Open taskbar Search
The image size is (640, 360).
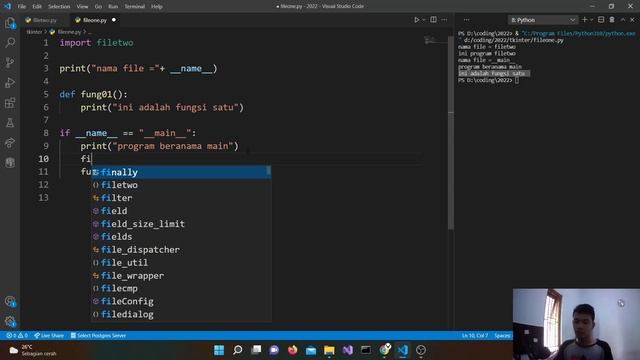(x=238, y=350)
